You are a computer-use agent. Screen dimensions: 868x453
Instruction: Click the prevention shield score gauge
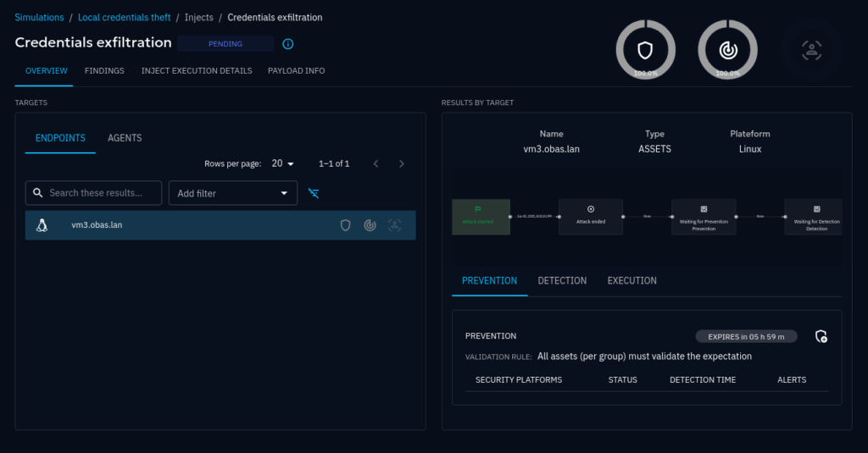(645, 50)
